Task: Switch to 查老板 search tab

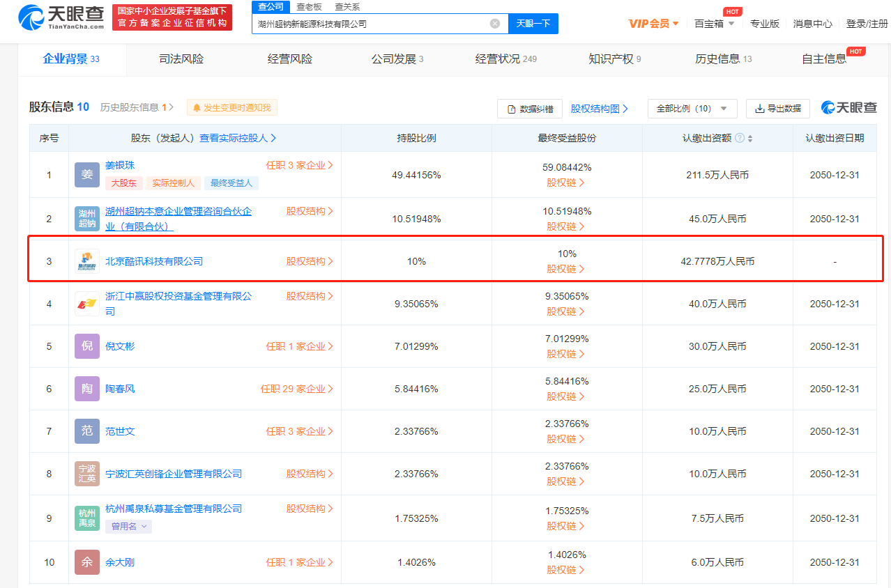Action: 309,6
